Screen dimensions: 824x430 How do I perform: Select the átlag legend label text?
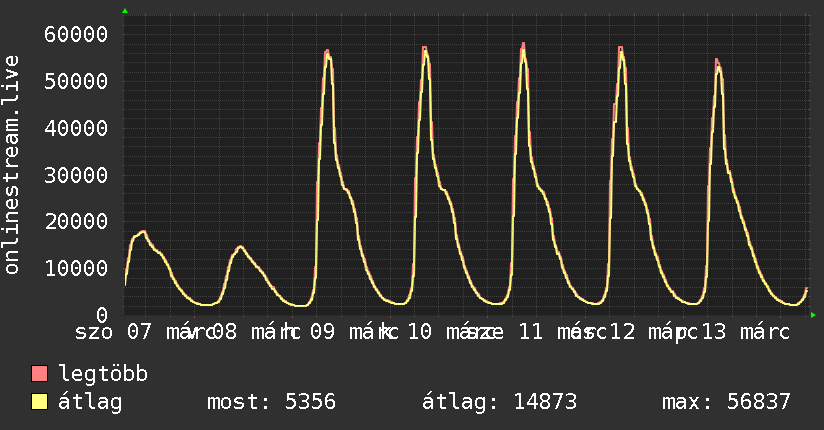point(90,402)
